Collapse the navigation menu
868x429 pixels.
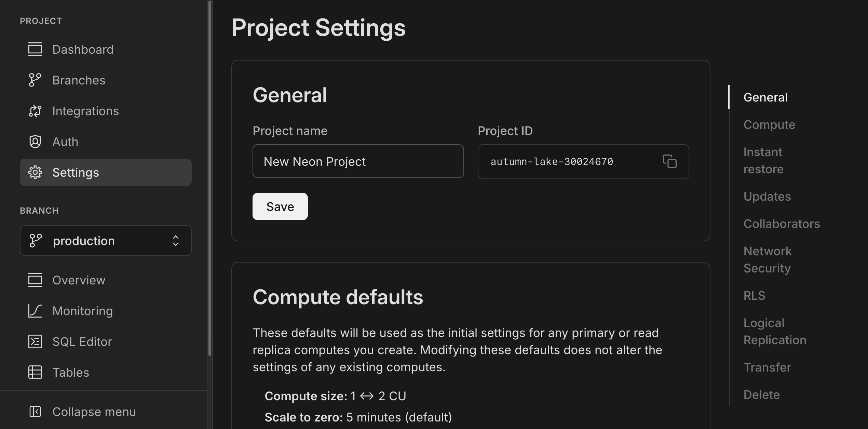pyautogui.click(x=35, y=412)
